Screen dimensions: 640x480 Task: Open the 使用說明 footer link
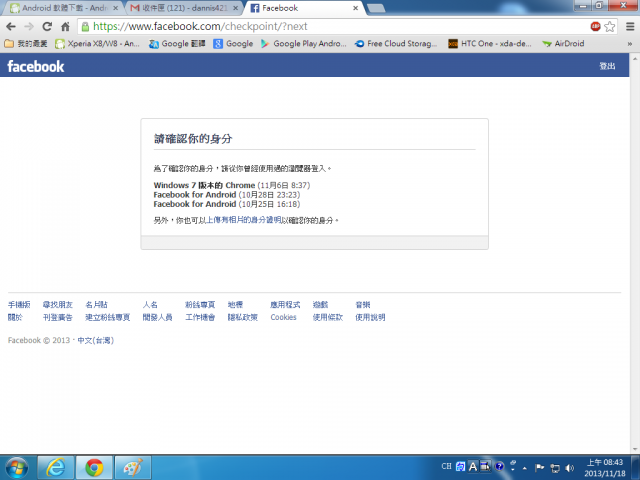[x=370, y=317]
